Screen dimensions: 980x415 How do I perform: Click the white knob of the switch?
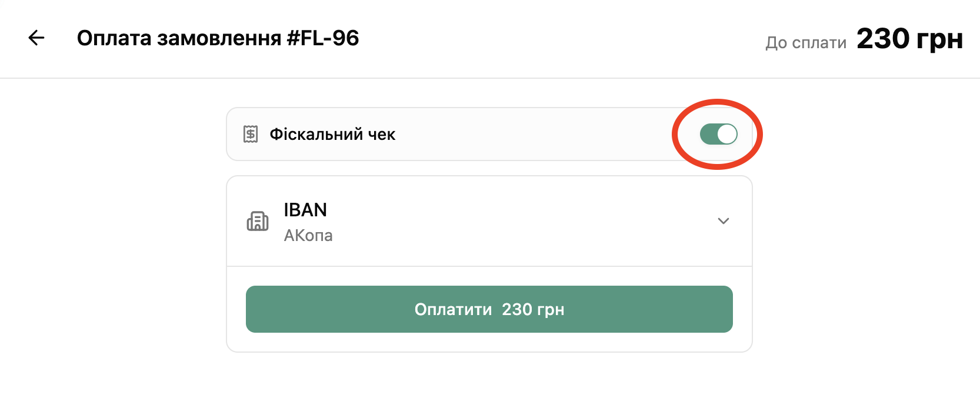click(x=727, y=134)
